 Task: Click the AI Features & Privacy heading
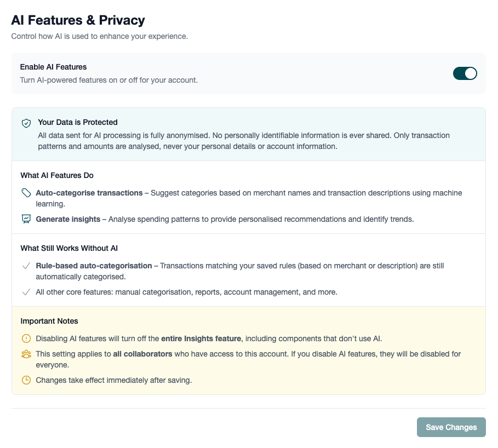[x=78, y=21]
